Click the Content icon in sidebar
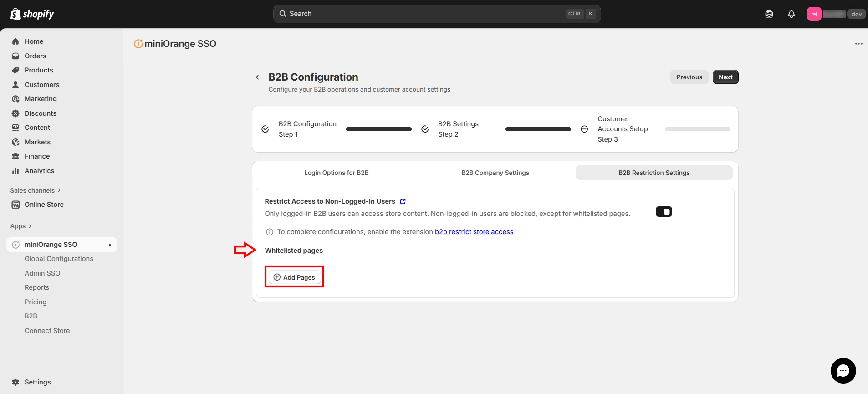868x394 pixels. click(x=15, y=128)
